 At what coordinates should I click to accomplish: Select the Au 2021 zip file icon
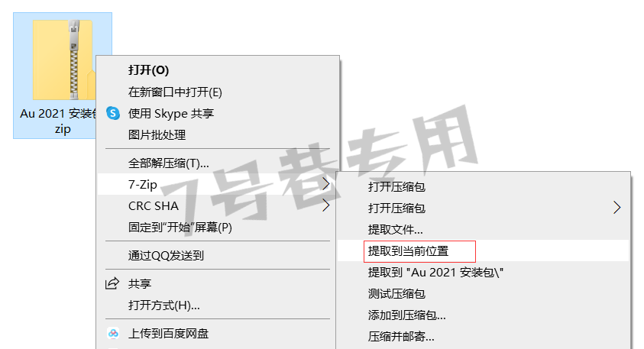[63, 60]
